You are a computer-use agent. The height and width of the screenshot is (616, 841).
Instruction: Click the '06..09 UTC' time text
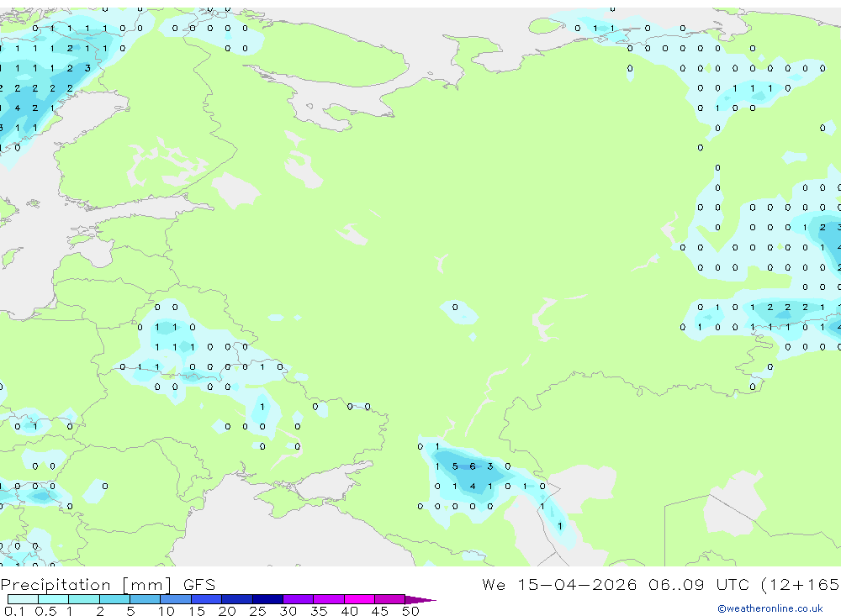[x=698, y=584]
